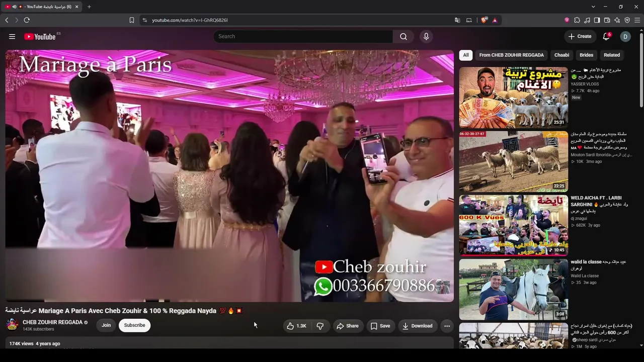This screenshot has height=362, width=644.
Task: Open the account avatar menu
Action: coord(625,36)
